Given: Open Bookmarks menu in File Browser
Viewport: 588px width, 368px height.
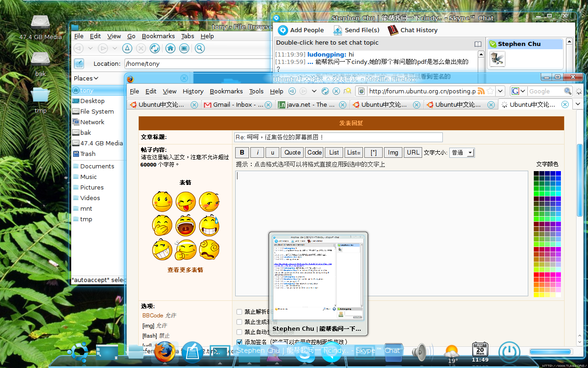Looking at the screenshot, I should tap(158, 36).
